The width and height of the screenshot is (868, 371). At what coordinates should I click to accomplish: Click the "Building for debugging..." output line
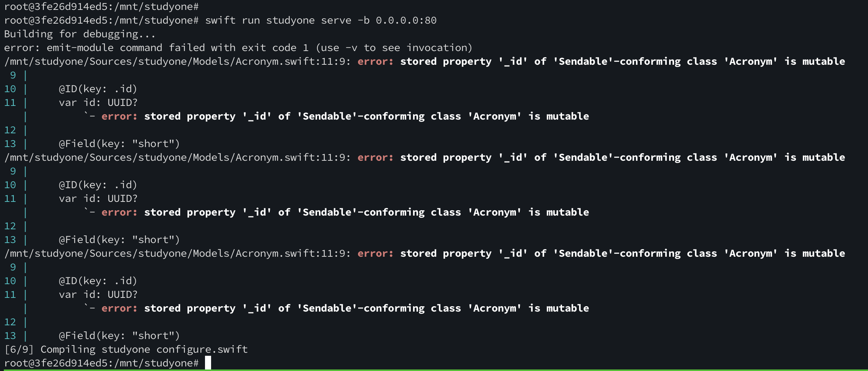[x=80, y=34]
